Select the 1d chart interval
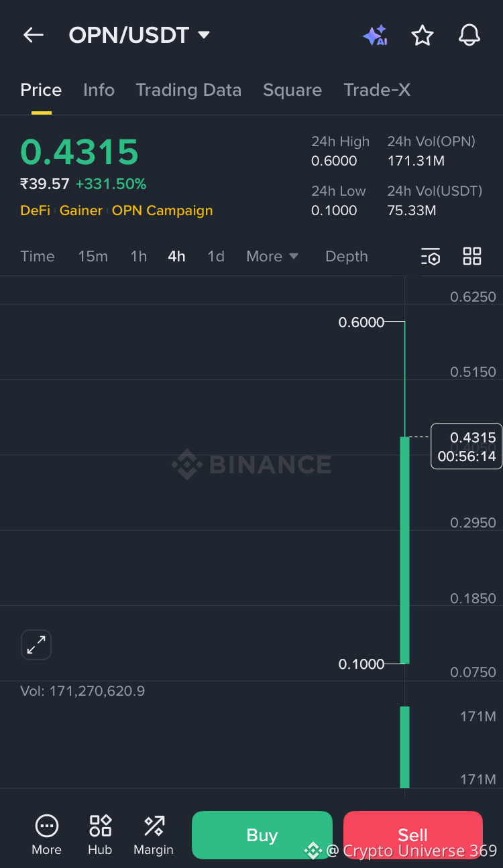This screenshot has height=868, width=503. [x=216, y=256]
